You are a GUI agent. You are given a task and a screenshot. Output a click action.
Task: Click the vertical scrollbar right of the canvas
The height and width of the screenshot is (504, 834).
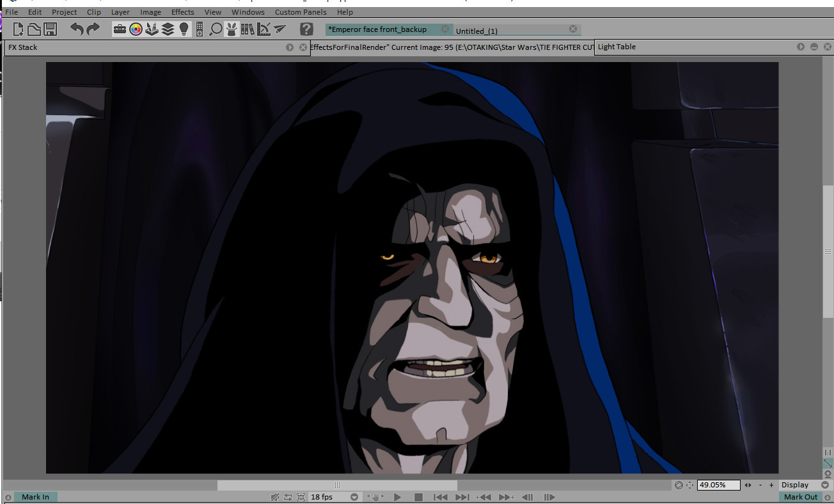click(x=828, y=252)
